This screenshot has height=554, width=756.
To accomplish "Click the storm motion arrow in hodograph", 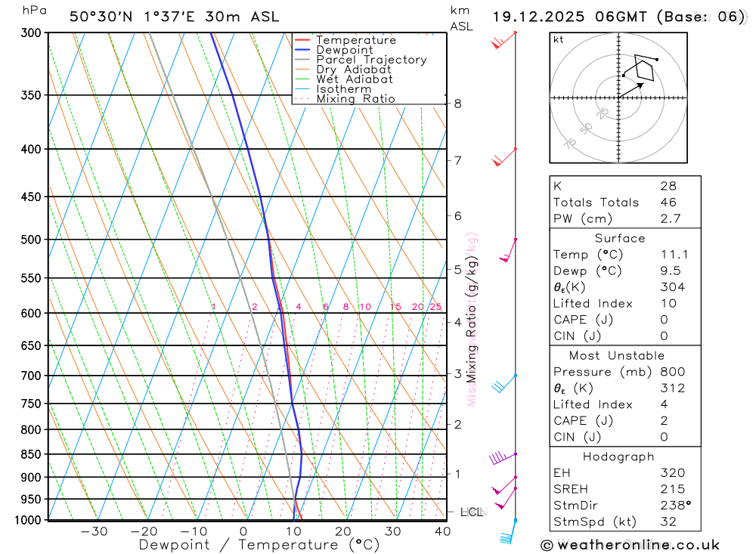I will pyautogui.click(x=631, y=90).
